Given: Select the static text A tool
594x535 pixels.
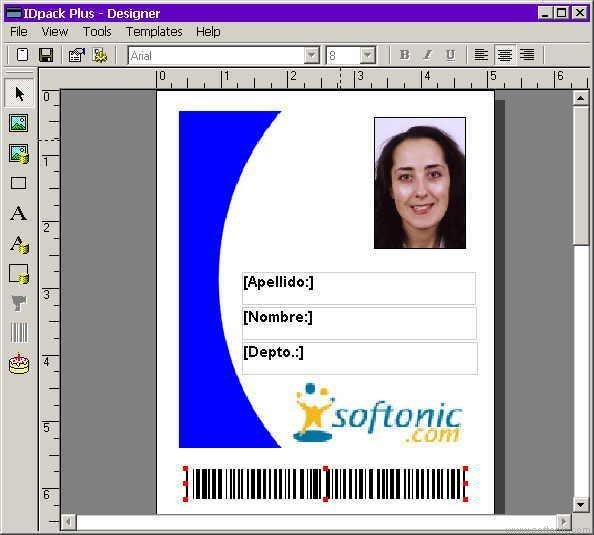Looking at the screenshot, I should pyautogui.click(x=19, y=213).
